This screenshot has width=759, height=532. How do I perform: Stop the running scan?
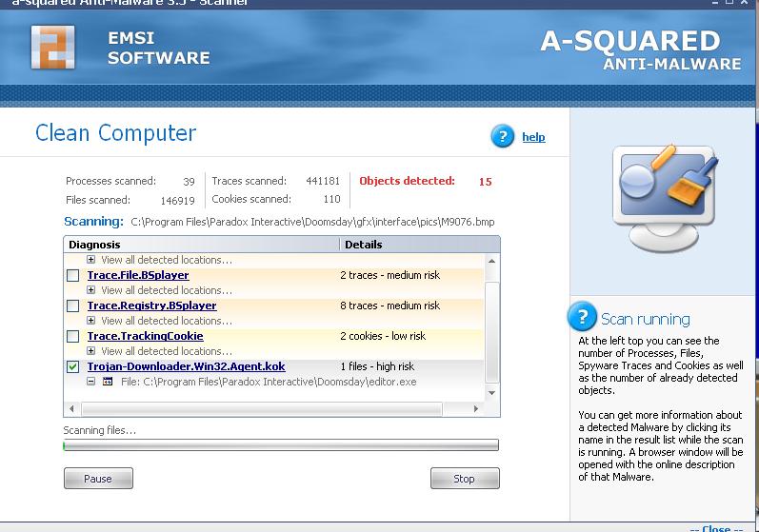tap(465, 479)
